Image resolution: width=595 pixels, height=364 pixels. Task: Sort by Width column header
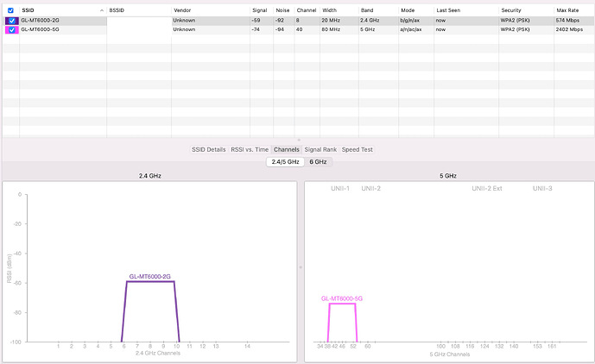[329, 10]
